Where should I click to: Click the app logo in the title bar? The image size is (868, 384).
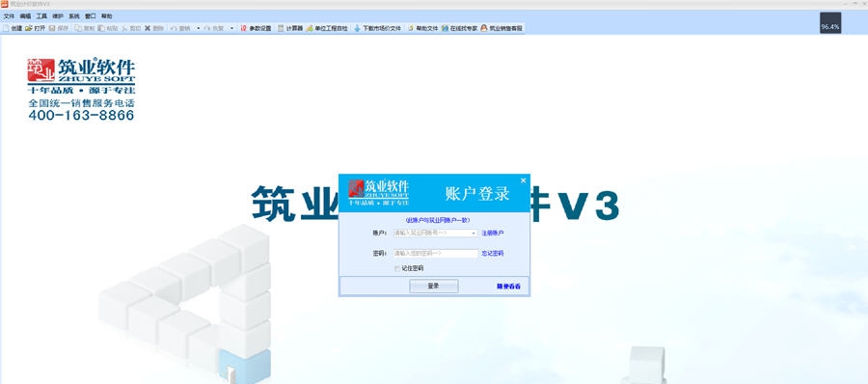pyautogui.click(x=4, y=4)
